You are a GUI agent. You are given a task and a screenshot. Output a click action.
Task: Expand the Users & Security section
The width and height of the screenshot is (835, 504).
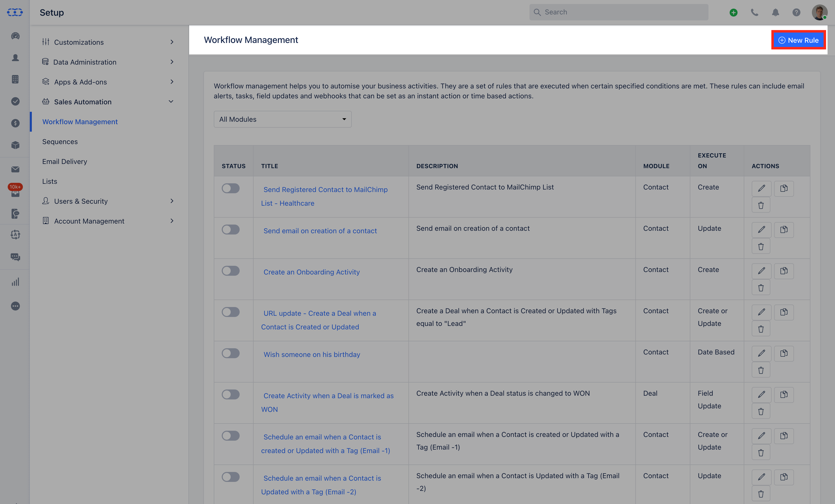pos(108,201)
